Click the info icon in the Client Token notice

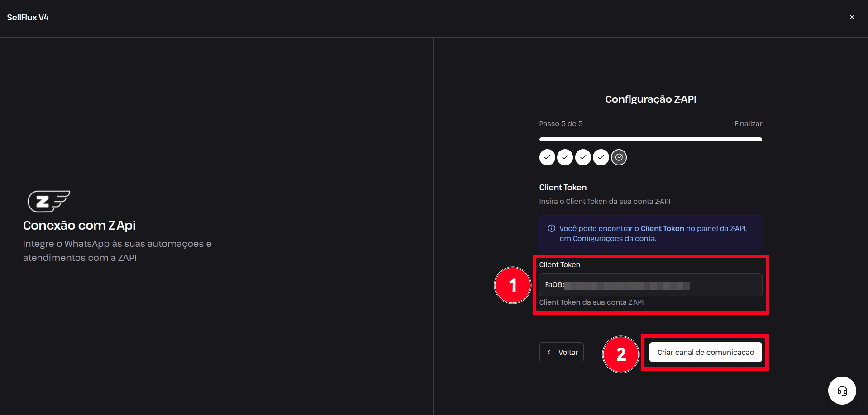click(x=551, y=228)
